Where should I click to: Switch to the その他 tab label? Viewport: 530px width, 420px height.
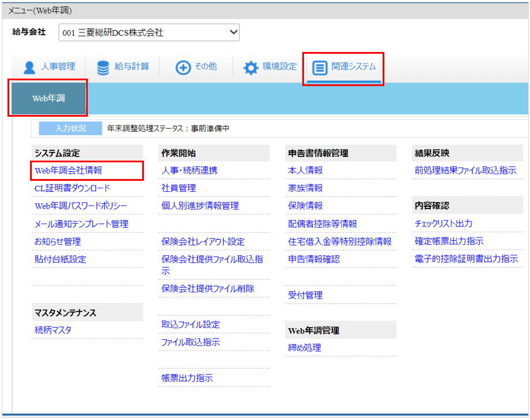tap(206, 66)
